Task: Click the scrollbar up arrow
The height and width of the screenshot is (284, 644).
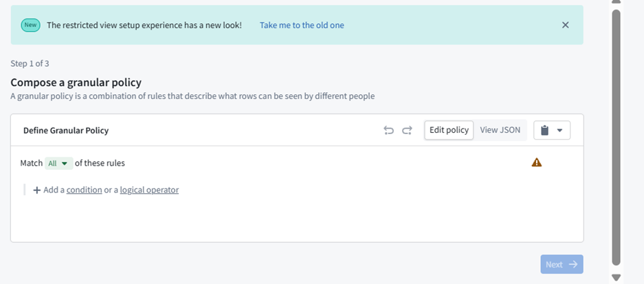Action: point(616,2)
